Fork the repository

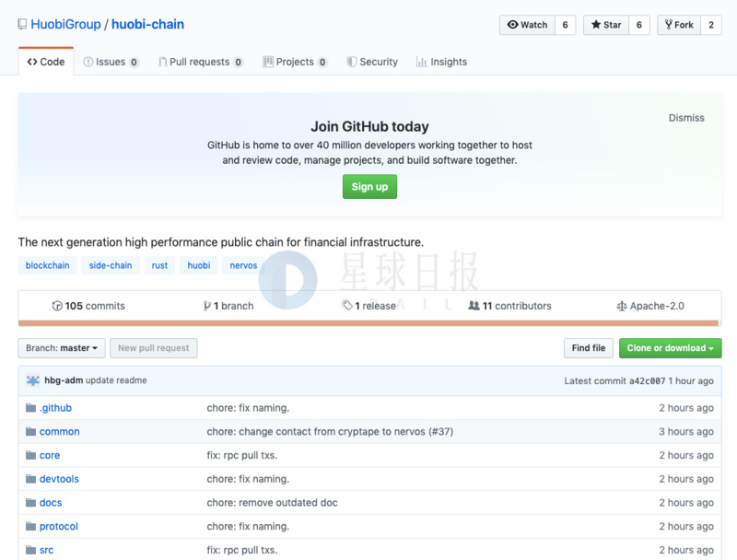coord(679,25)
